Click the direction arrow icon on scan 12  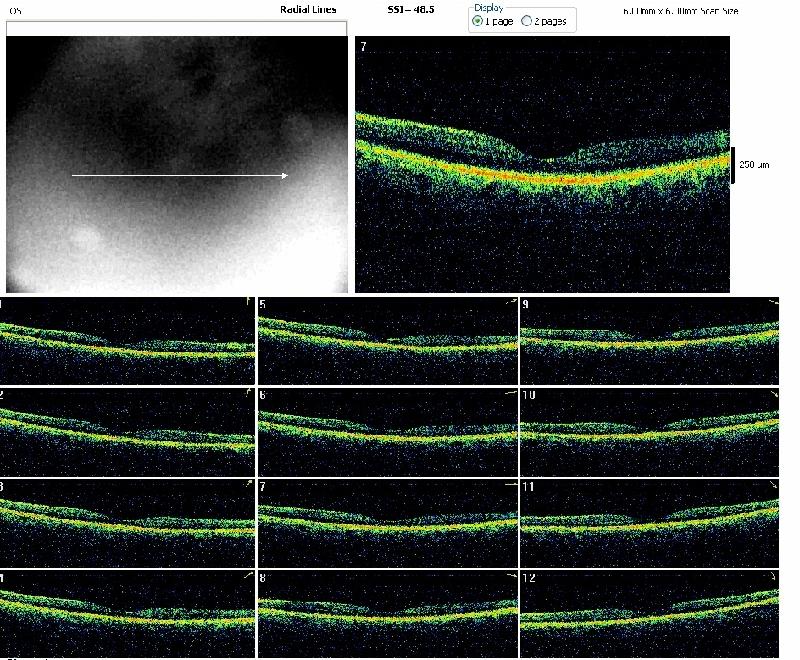click(772, 577)
